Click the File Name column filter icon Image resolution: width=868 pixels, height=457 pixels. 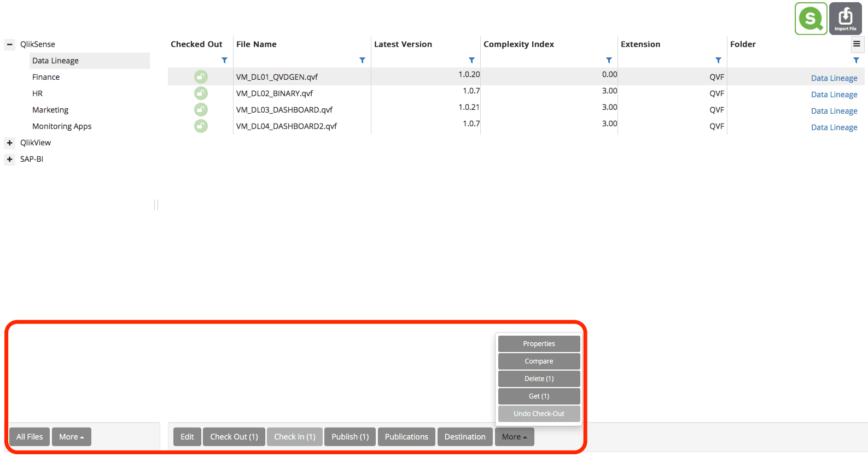pyautogui.click(x=362, y=60)
